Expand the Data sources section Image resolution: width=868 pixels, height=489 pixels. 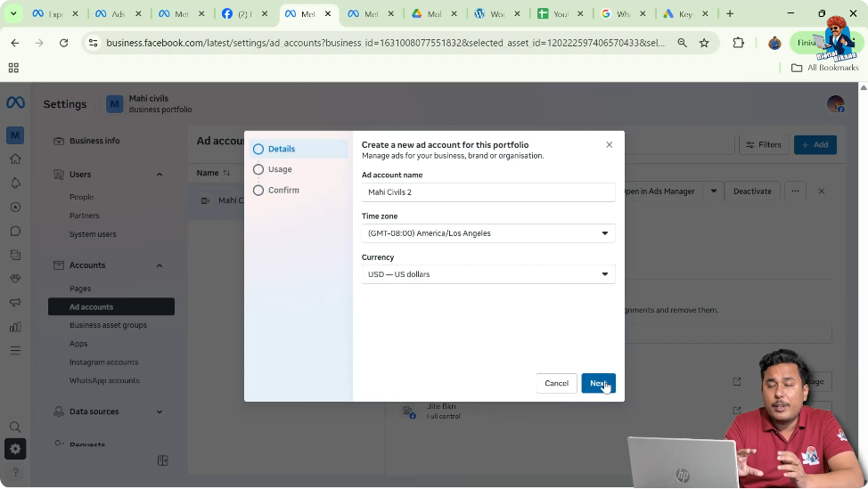click(160, 412)
